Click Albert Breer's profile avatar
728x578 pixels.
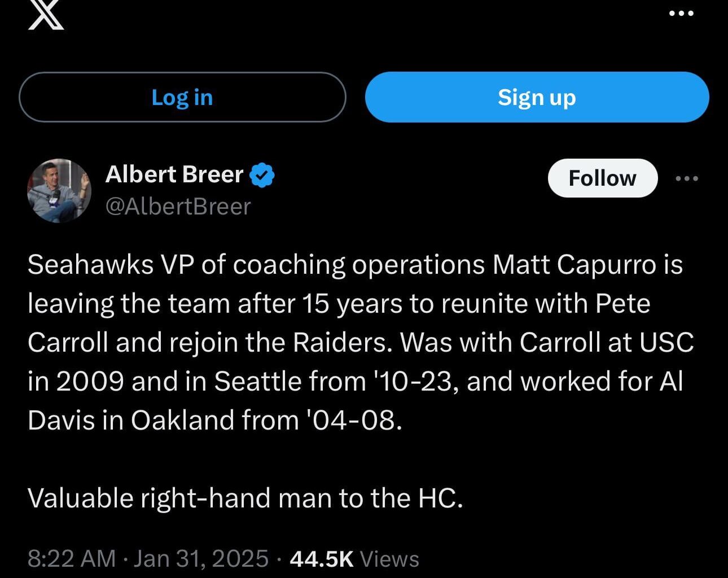coord(59,191)
